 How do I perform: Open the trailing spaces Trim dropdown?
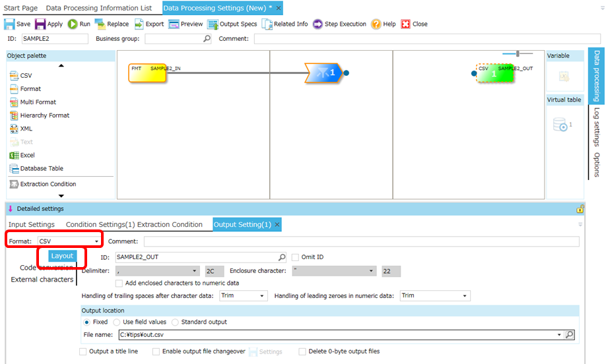pos(263,295)
